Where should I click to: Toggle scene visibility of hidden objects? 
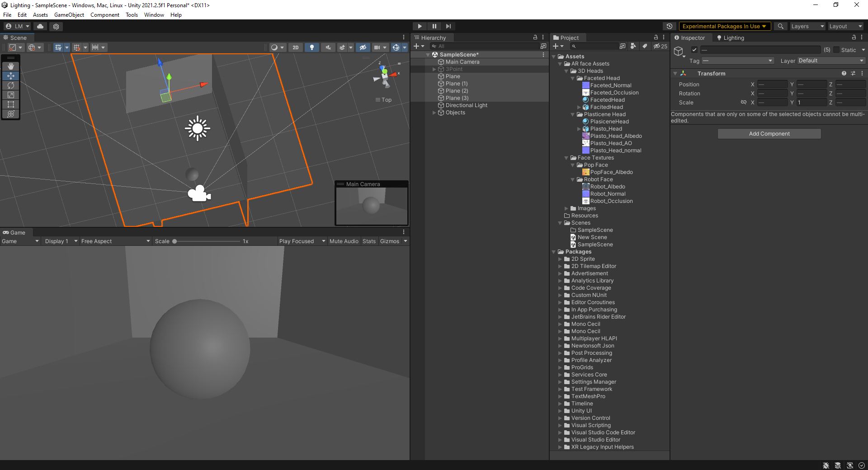pyautogui.click(x=363, y=47)
